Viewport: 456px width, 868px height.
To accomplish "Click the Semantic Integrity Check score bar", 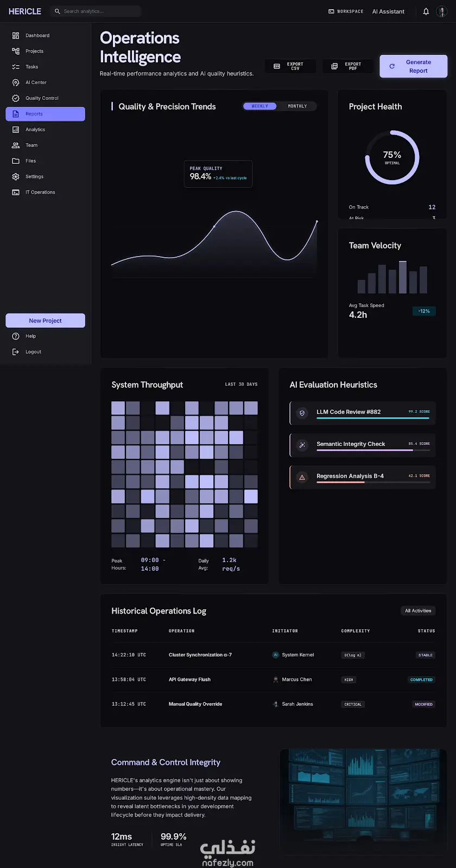I will click(373, 450).
